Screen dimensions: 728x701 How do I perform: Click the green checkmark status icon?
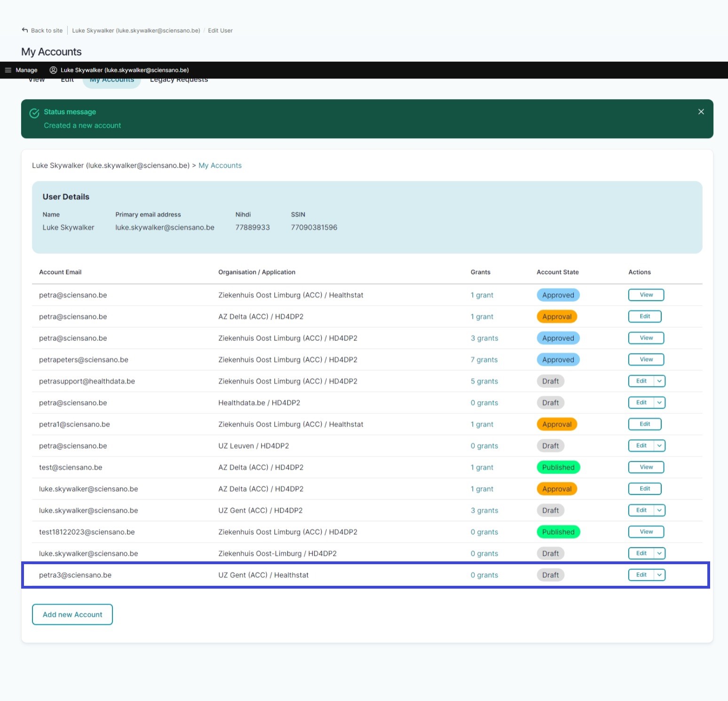[34, 113]
